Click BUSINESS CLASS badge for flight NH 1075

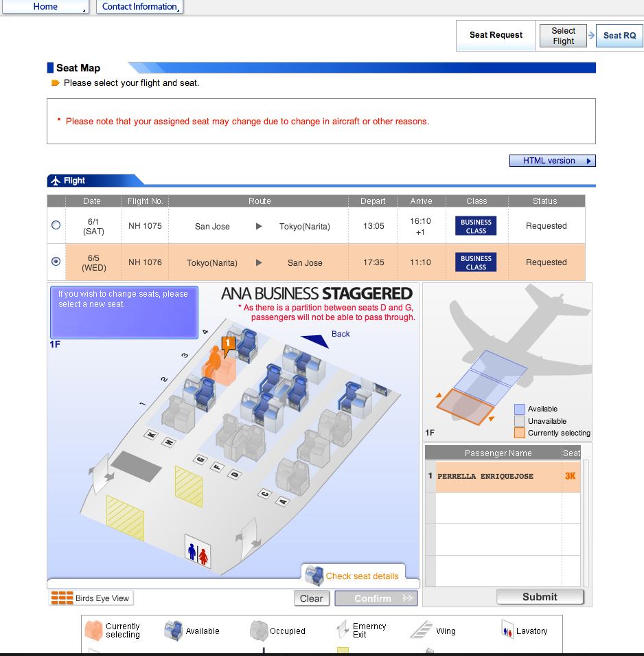[x=476, y=226]
